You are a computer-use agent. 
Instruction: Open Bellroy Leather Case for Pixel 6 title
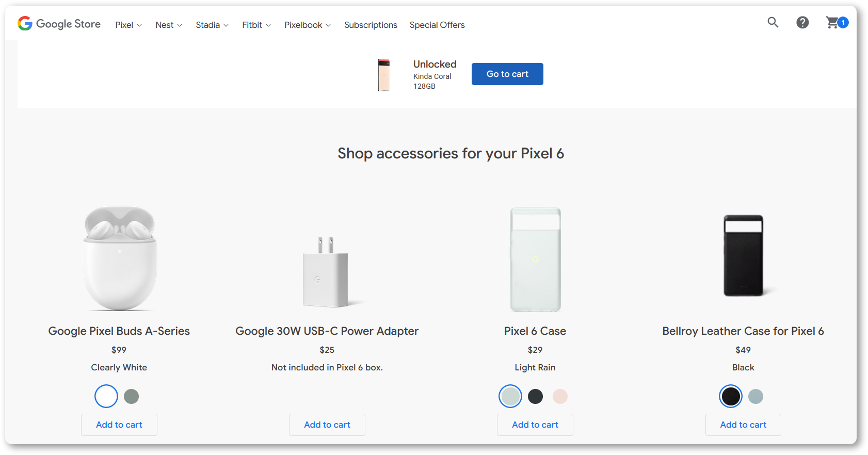743,331
